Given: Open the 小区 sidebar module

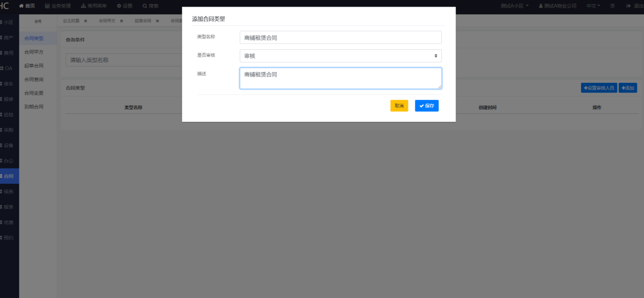Looking at the screenshot, I should click(x=9, y=22).
